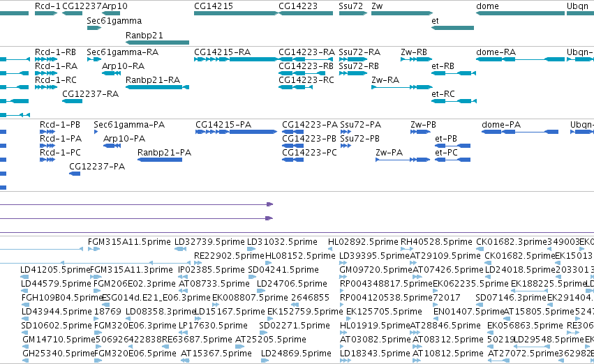Click the IP02385.5prime EST label
The image size is (594, 364).
click(x=211, y=270)
